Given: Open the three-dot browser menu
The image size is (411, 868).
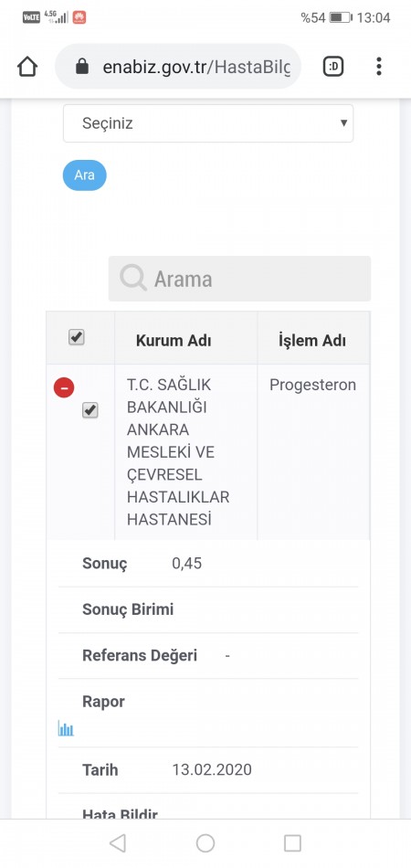Looking at the screenshot, I should (x=379, y=67).
